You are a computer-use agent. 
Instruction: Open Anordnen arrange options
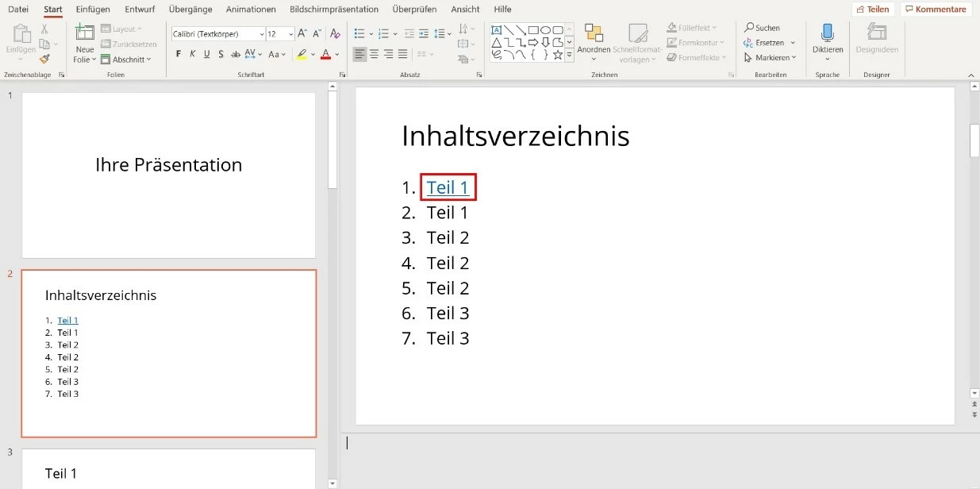(x=594, y=43)
